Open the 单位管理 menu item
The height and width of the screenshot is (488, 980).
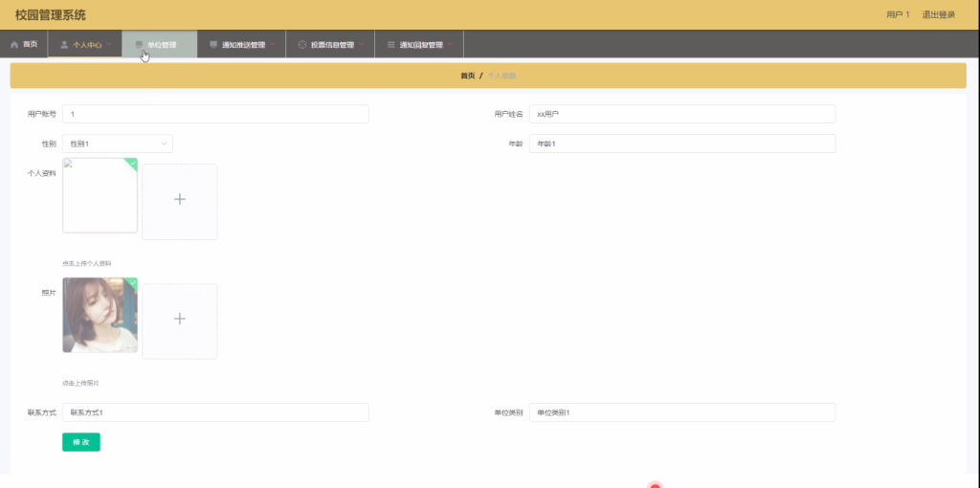tap(160, 44)
